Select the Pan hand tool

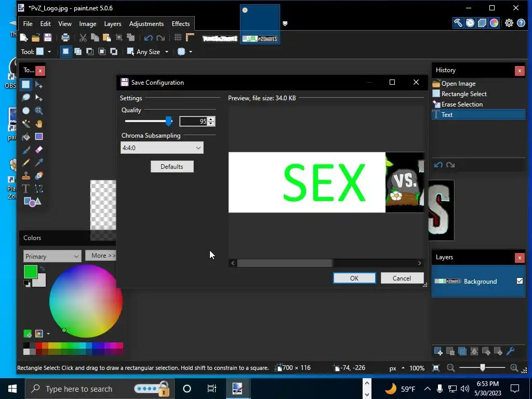pos(38,124)
